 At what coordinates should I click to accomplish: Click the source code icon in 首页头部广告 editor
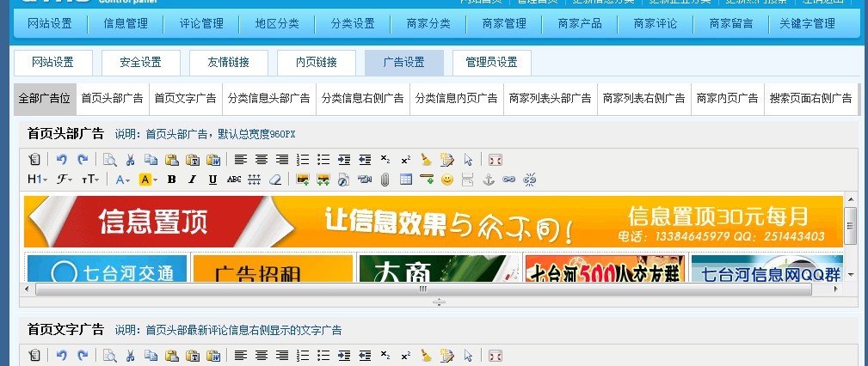click(x=34, y=160)
